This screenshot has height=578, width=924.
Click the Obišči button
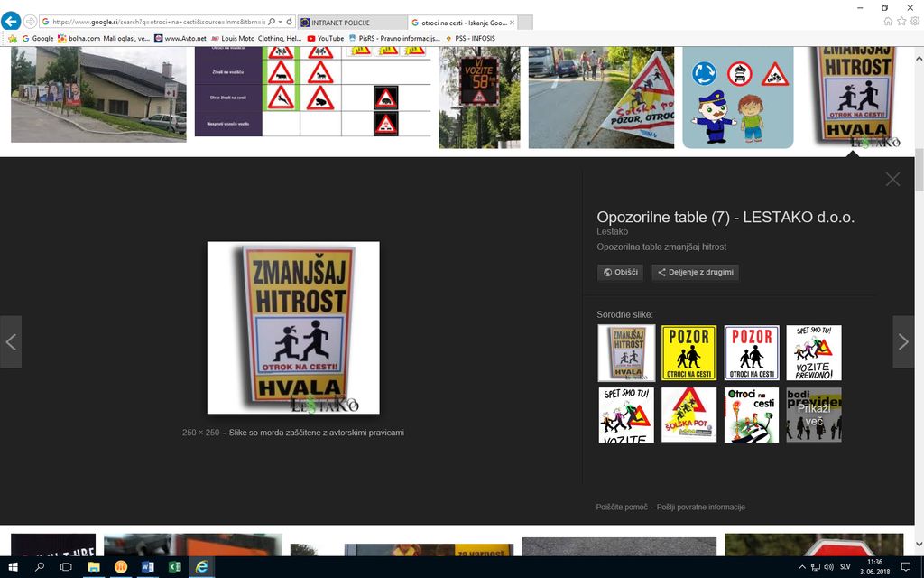(x=621, y=272)
